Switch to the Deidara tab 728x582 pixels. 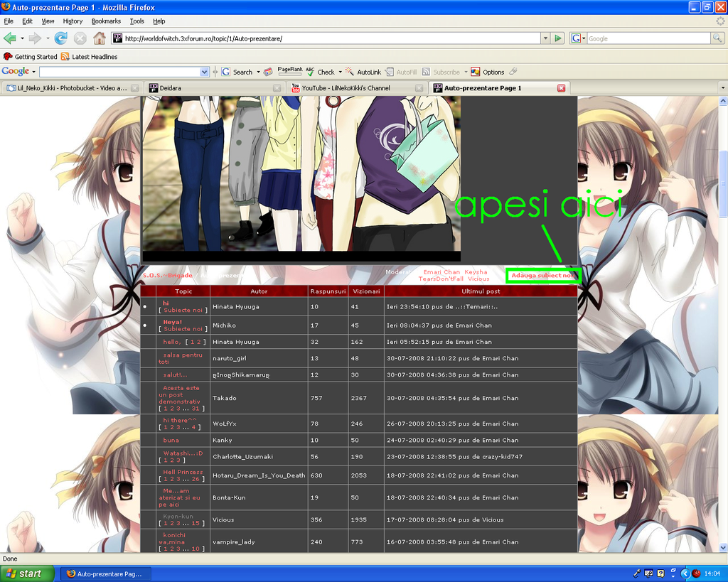[215, 87]
